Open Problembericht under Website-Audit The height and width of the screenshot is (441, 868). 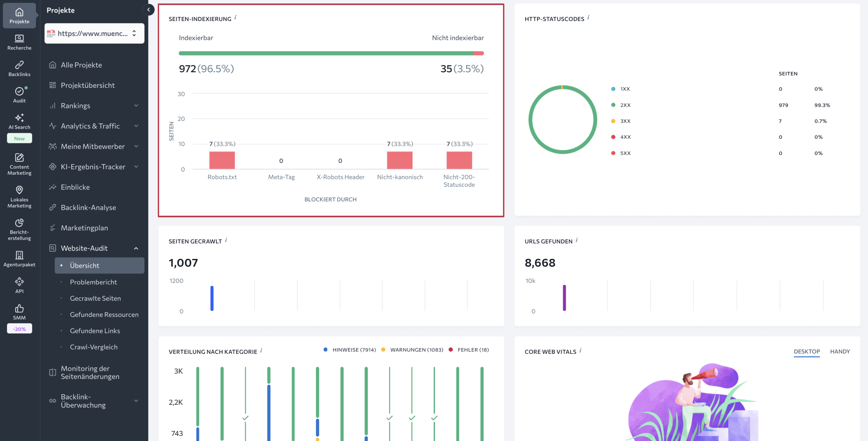[x=93, y=282]
